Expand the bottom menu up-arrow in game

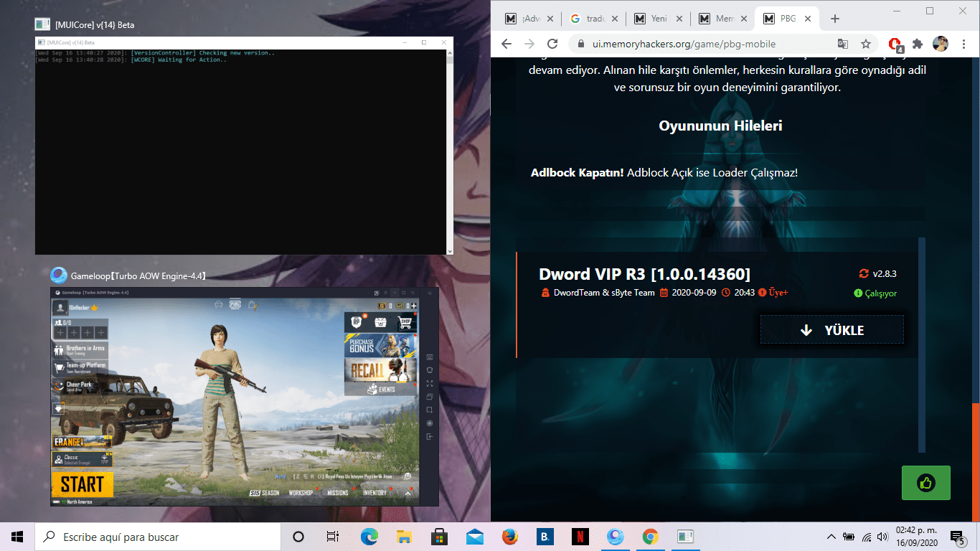408,493
